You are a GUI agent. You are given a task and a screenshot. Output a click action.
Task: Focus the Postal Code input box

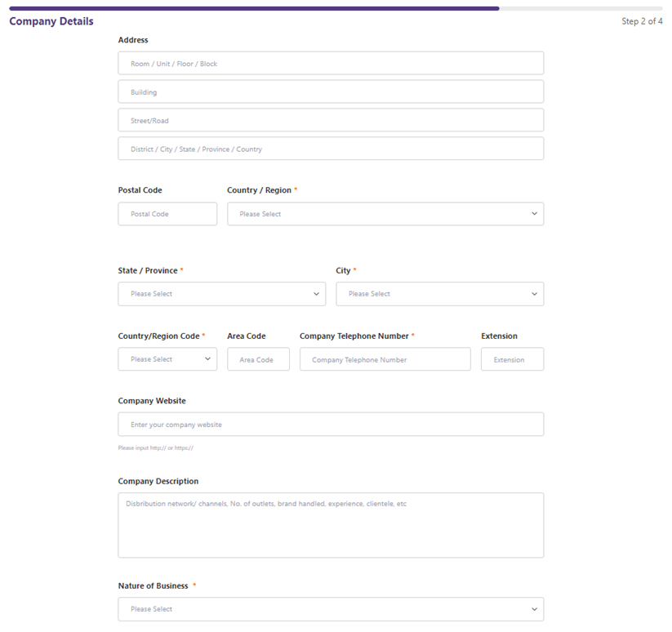pyautogui.click(x=167, y=214)
